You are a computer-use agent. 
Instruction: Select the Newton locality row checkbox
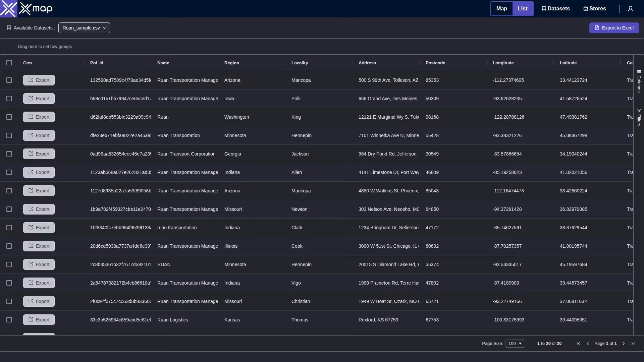click(9, 209)
